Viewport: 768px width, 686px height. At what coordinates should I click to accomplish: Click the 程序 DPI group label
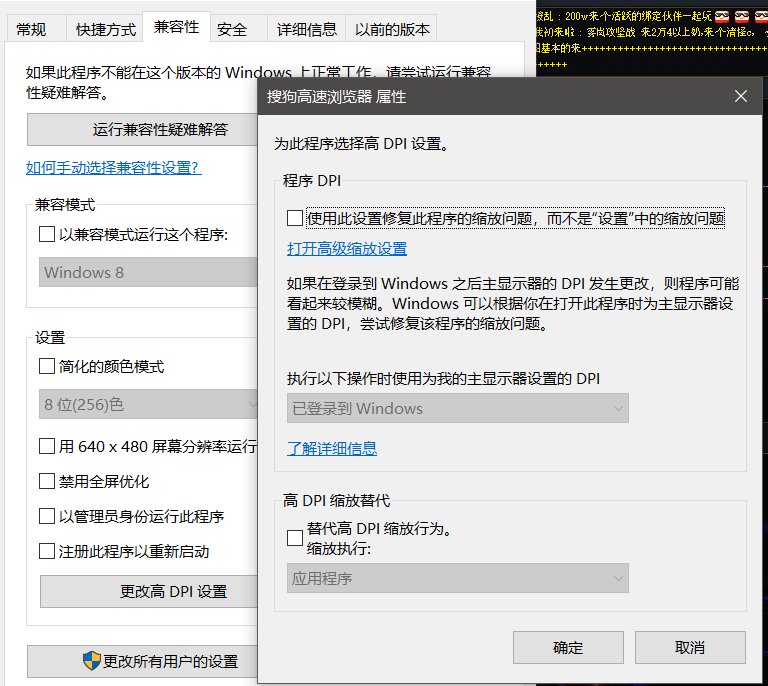(x=312, y=181)
